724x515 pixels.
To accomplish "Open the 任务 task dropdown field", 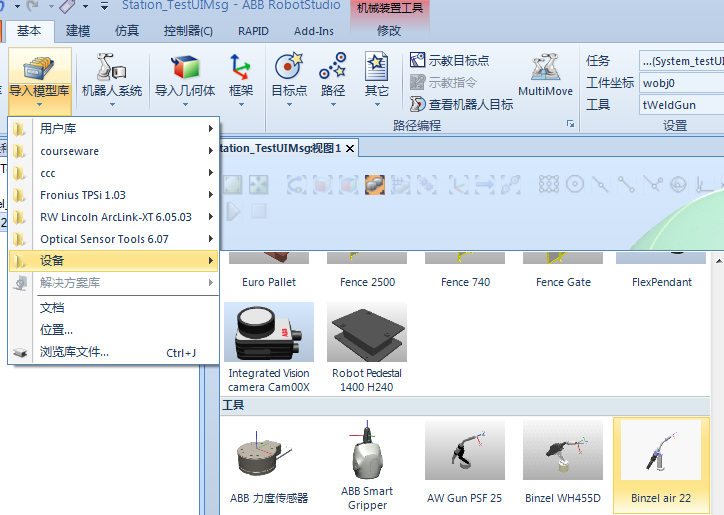I will 682,61.
